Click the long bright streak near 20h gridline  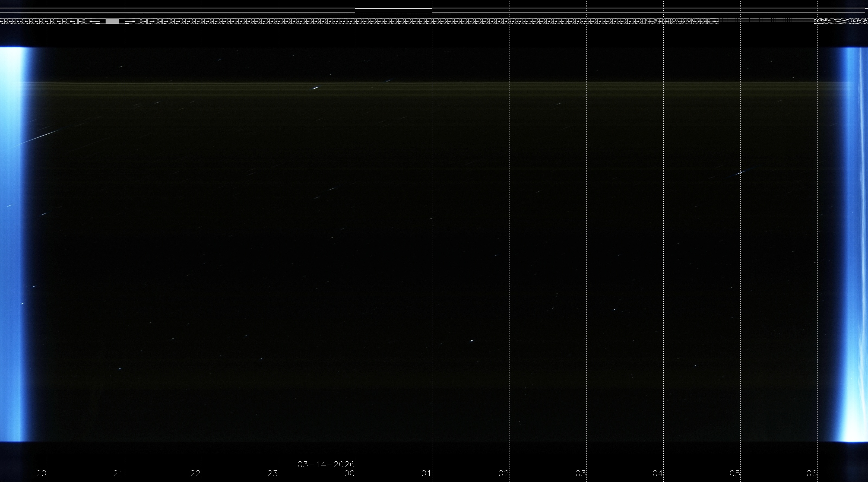42,136
